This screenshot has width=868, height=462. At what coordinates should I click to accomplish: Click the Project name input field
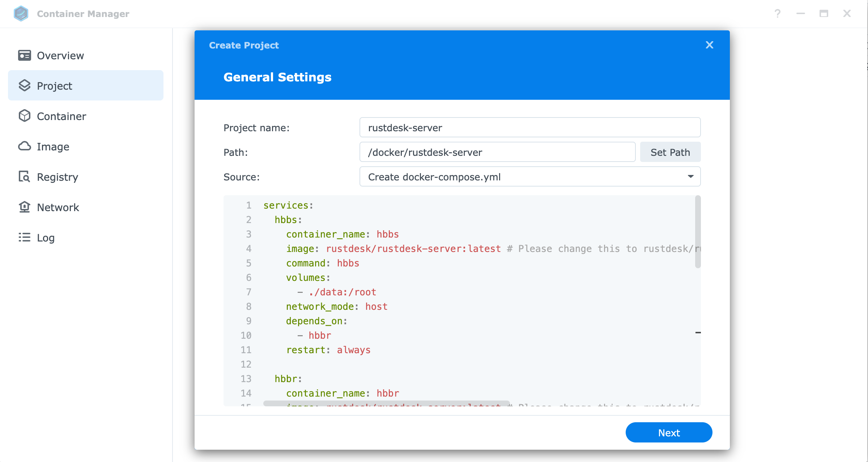pyautogui.click(x=529, y=127)
